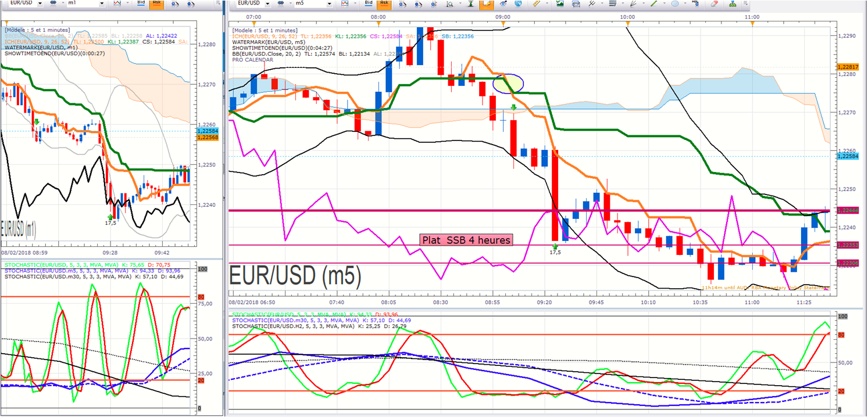The height and width of the screenshot is (417, 868).
Task: Click the HDL tool icon
Action: tap(695, 3)
